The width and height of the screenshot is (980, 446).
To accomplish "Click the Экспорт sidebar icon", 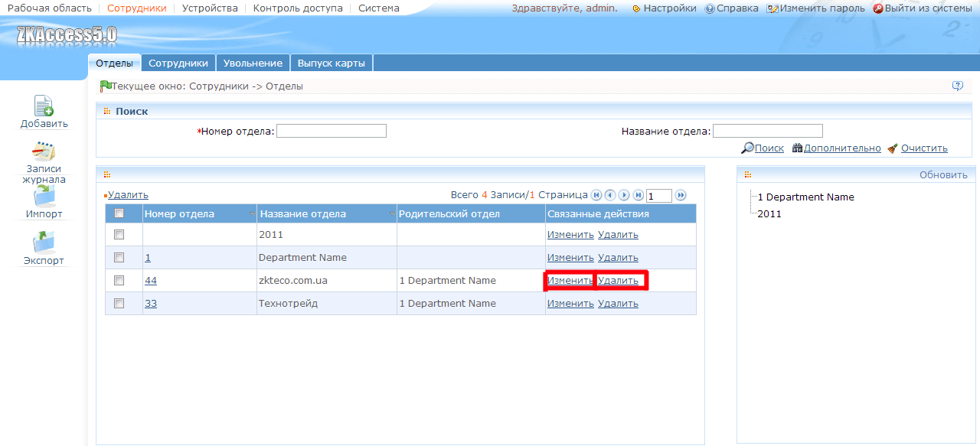I will pyautogui.click(x=44, y=242).
